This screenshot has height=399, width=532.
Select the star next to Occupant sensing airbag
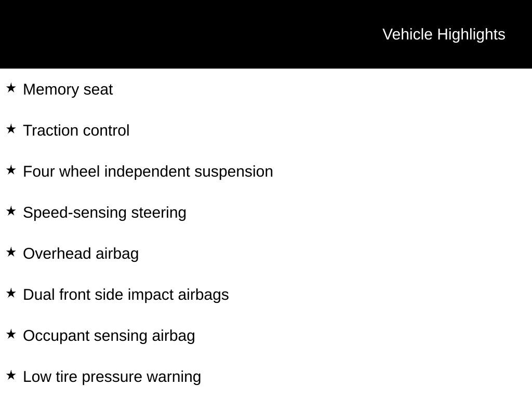click(x=11, y=334)
